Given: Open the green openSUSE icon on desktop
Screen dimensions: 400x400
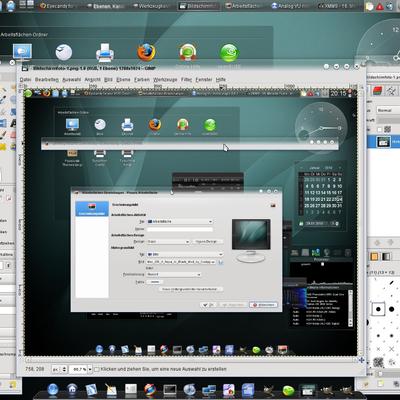Looking at the screenshot, I should pos(229,53).
